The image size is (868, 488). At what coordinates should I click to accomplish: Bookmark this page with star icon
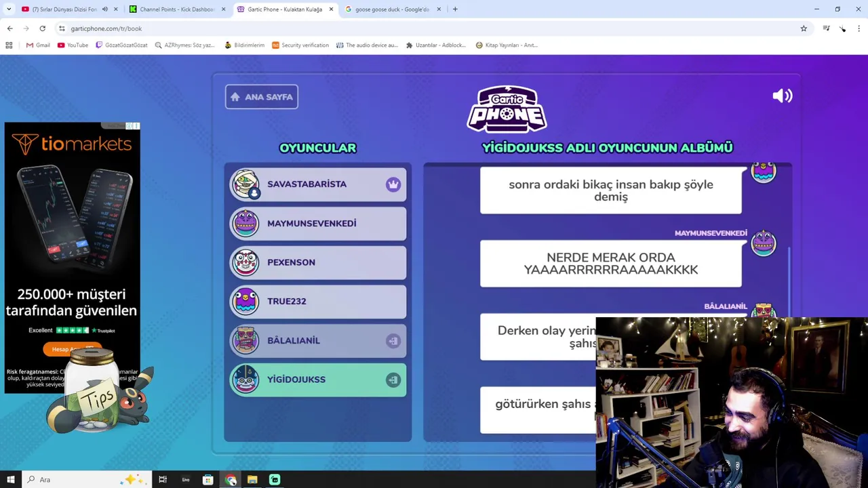point(804,28)
